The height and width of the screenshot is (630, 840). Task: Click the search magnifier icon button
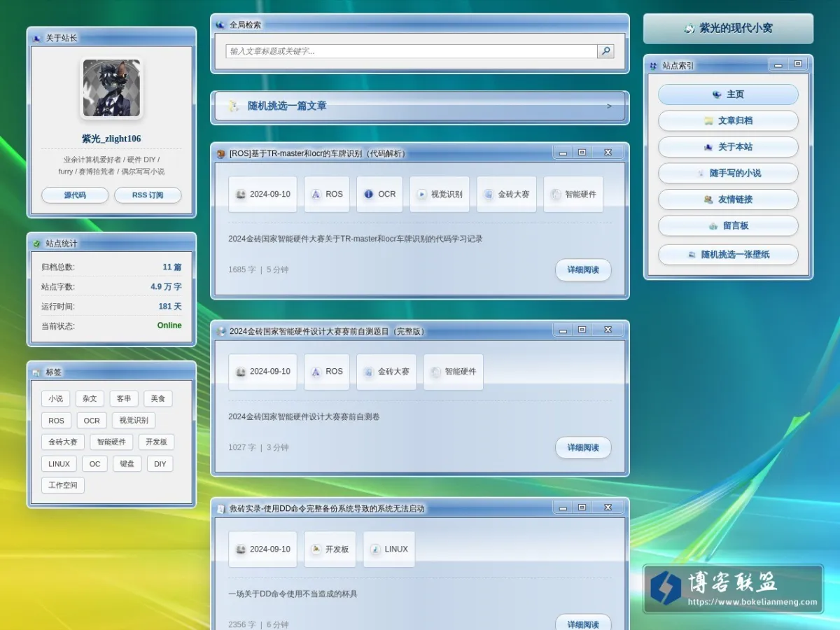click(605, 51)
